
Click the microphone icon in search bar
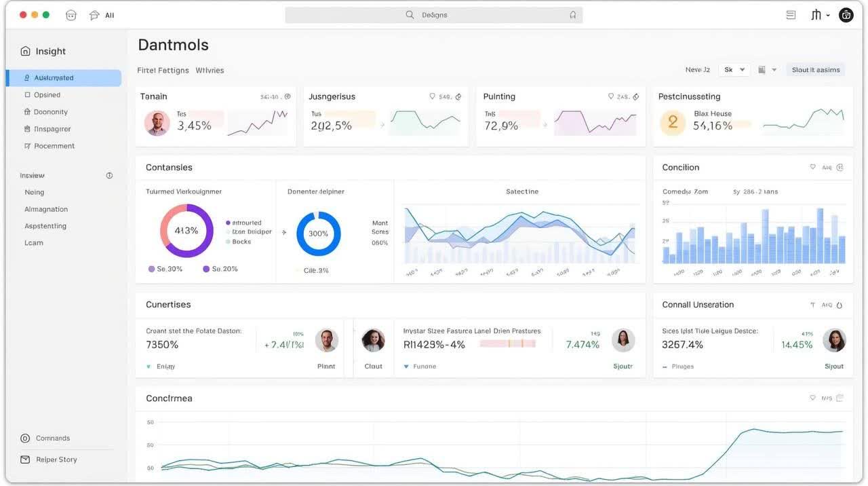pyautogui.click(x=573, y=15)
